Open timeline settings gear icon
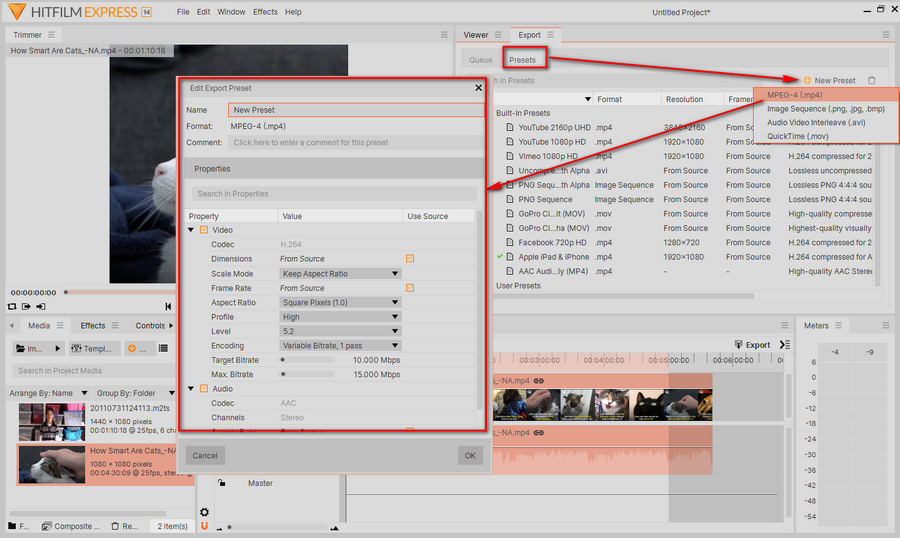Image resolution: width=900 pixels, height=538 pixels. (x=204, y=512)
